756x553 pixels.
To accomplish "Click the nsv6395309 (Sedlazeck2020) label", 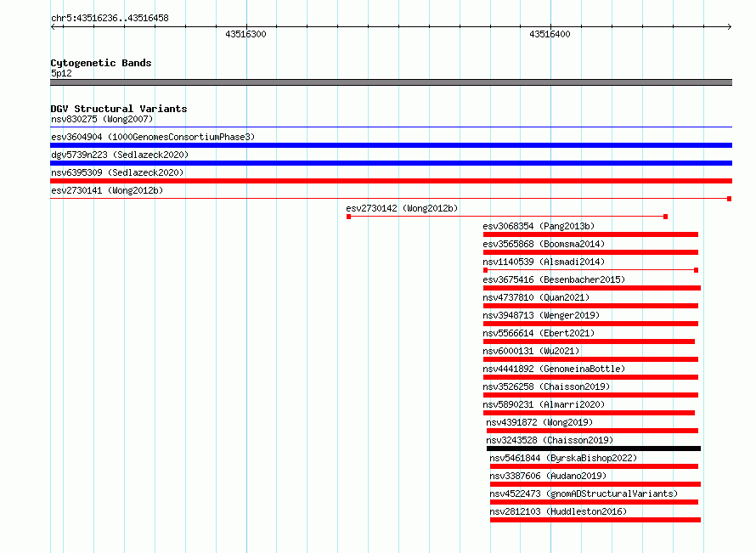I will [117, 172].
